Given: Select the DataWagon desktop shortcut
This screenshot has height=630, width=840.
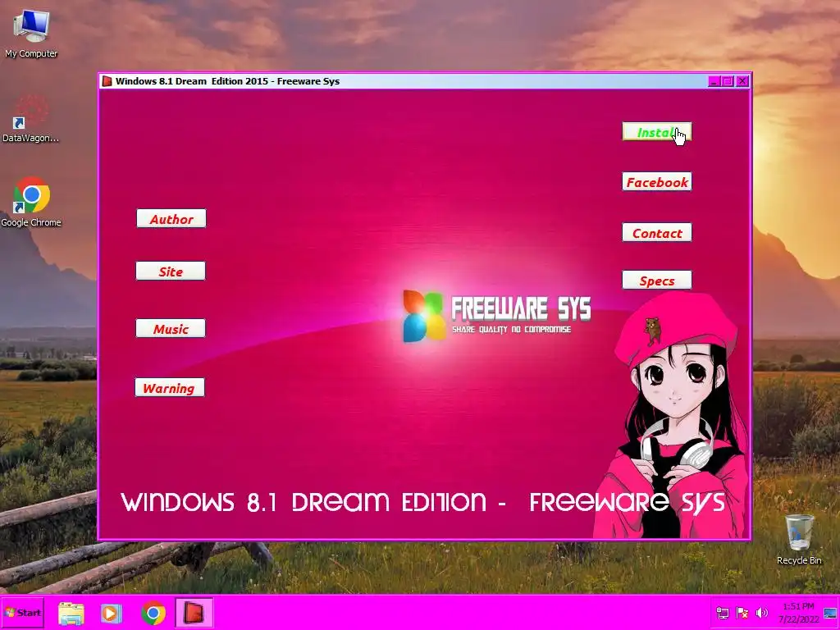Looking at the screenshot, I should [30, 119].
